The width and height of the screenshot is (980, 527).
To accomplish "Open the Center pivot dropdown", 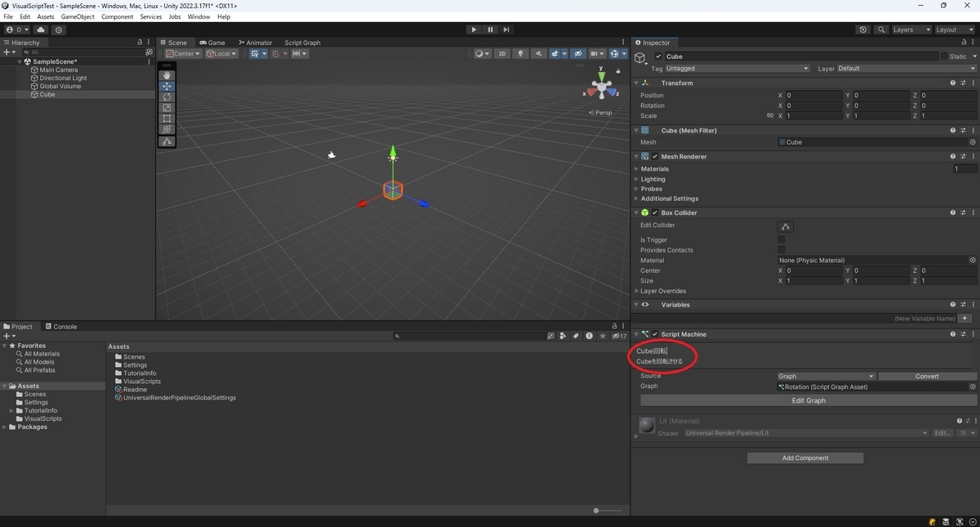I will 183,54.
